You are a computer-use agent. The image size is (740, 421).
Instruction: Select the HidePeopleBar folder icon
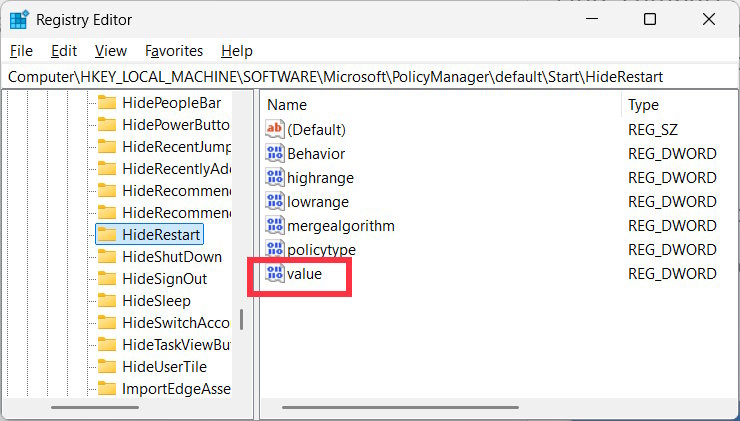tap(107, 103)
